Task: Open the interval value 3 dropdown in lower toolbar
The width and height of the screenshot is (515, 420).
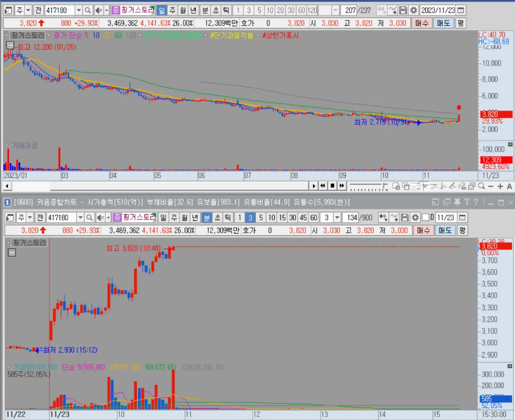Action: pos(337,217)
